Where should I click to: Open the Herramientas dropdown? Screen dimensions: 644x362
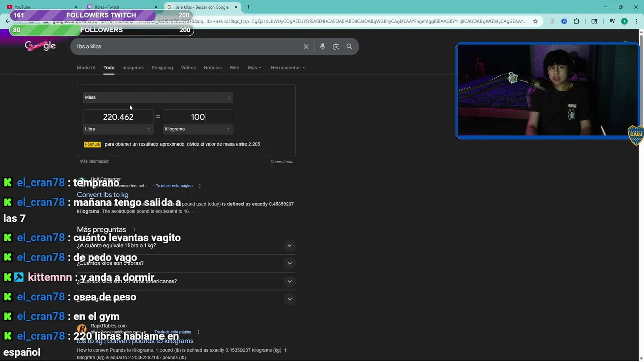coord(288,68)
